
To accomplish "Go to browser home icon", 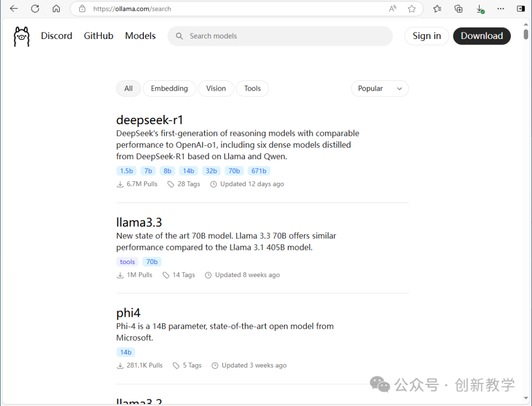I will 56,9.
